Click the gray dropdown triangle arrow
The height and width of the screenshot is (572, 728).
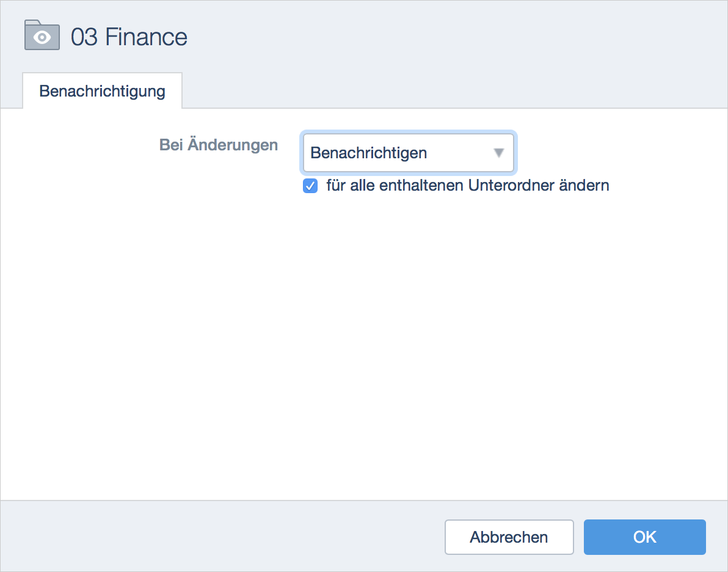(499, 153)
